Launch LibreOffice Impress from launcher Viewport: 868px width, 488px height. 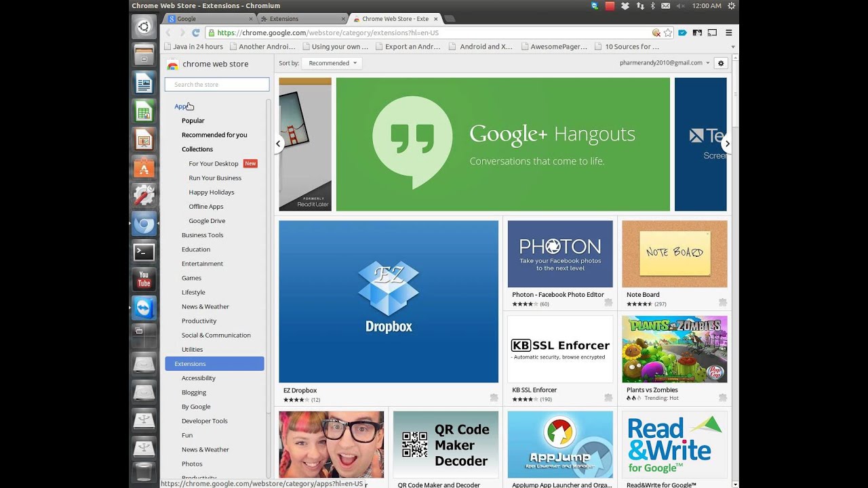tap(144, 140)
